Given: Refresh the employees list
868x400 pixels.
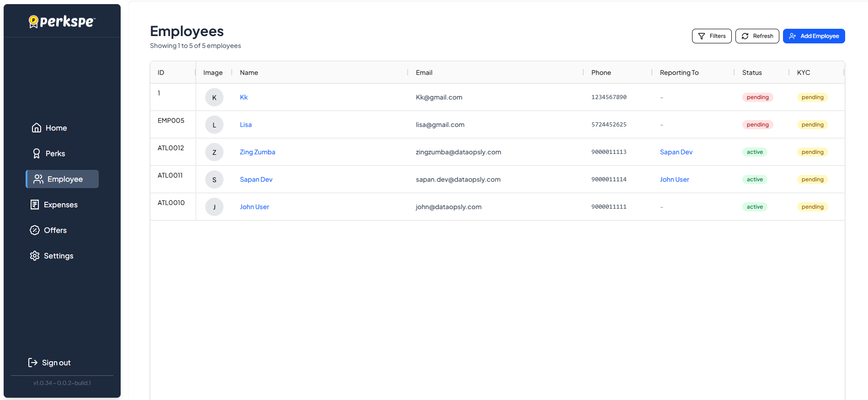Looking at the screenshot, I should point(757,36).
